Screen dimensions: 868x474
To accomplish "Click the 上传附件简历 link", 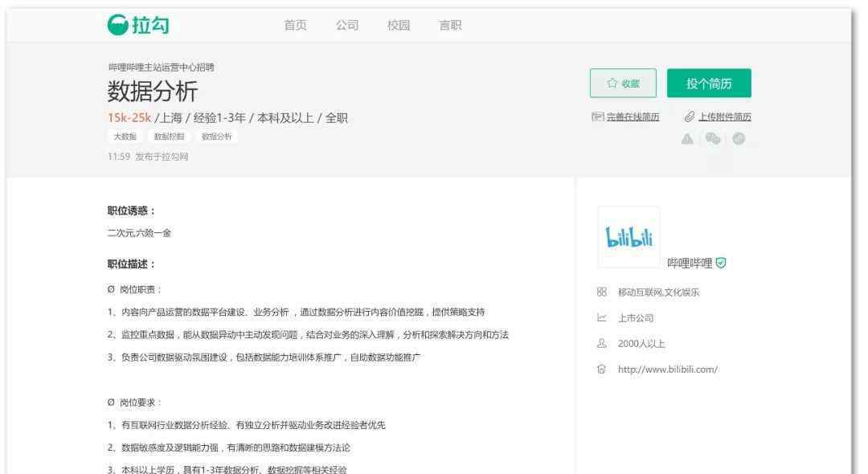I will click(x=725, y=116).
